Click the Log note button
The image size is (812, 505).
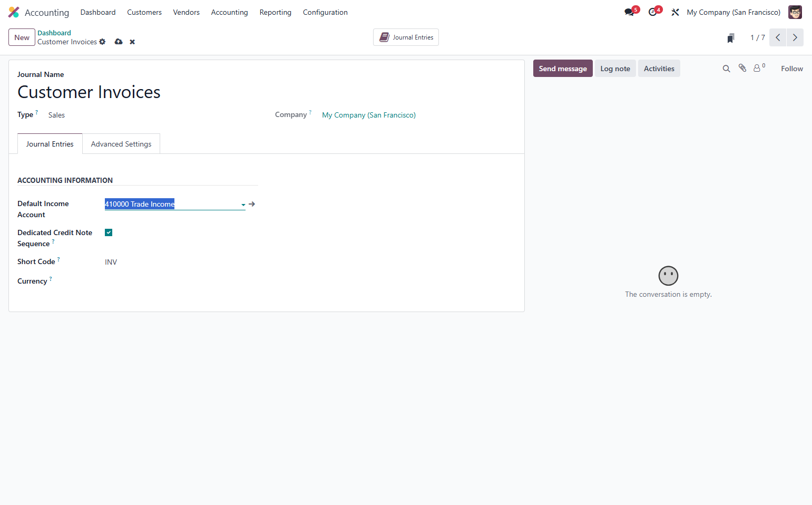(x=615, y=69)
